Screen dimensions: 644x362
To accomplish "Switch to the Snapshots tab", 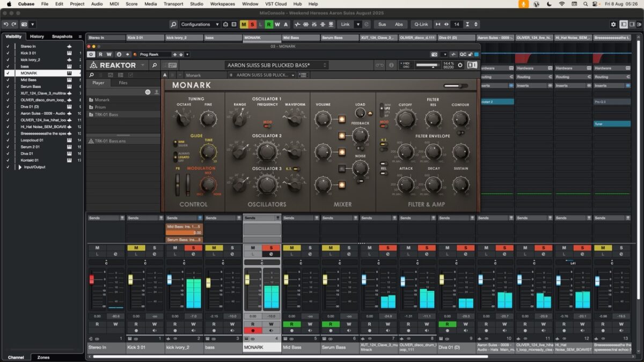I will (x=62, y=36).
